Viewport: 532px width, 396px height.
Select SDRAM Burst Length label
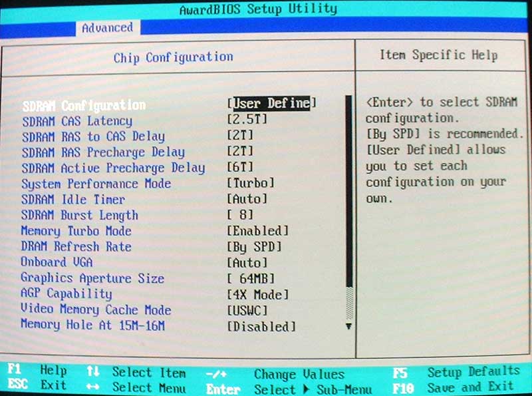(x=80, y=216)
